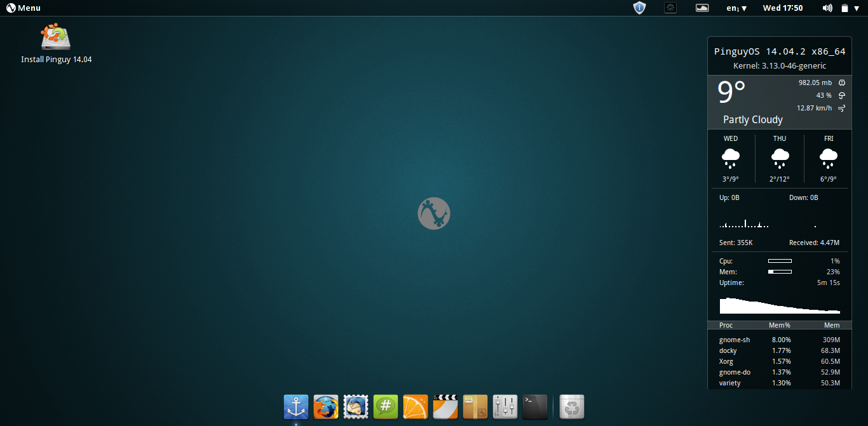Viewport: 868px width, 426px height.
Task: Click the 'Partly Cloudy' condition text
Action: tap(753, 119)
